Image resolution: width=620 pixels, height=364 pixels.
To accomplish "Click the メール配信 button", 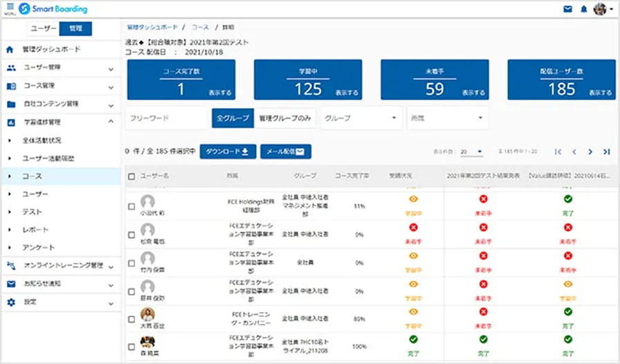I will pos(286,152).
